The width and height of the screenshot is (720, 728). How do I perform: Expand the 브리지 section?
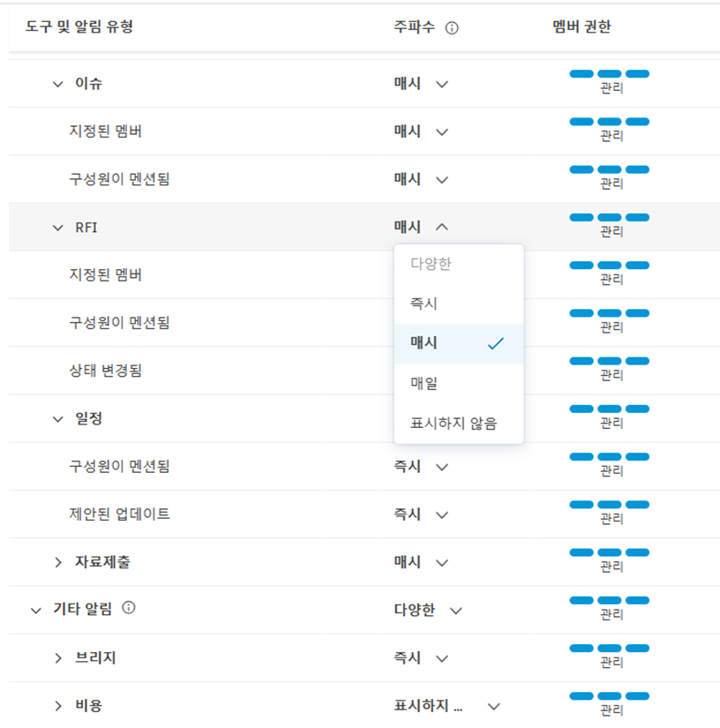click(x=57, y=657)
